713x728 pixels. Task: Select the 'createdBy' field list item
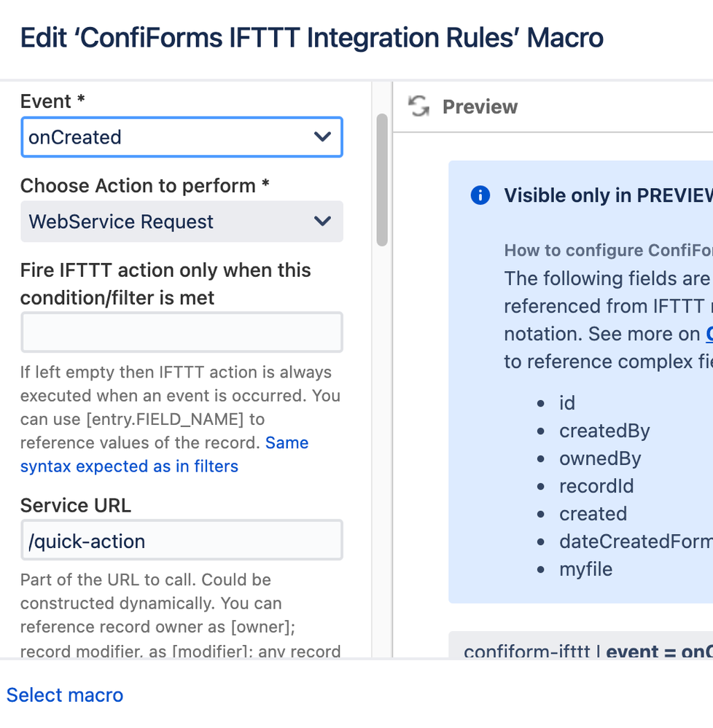tap(604, 431)
